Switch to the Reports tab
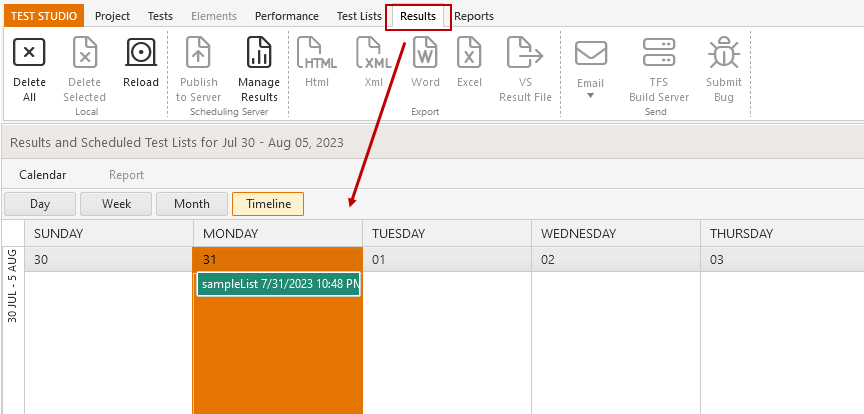Screen dimensions: 864x414 pos(474,16)
